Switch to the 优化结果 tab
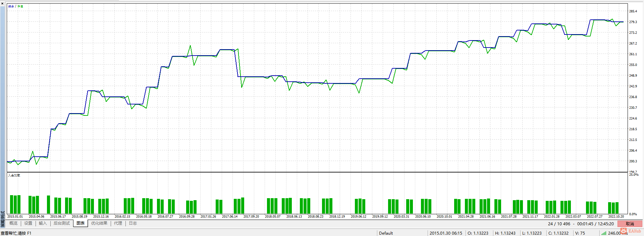This screenshot has width=644, height=236. pyautogui.click(x=99, y=223)
